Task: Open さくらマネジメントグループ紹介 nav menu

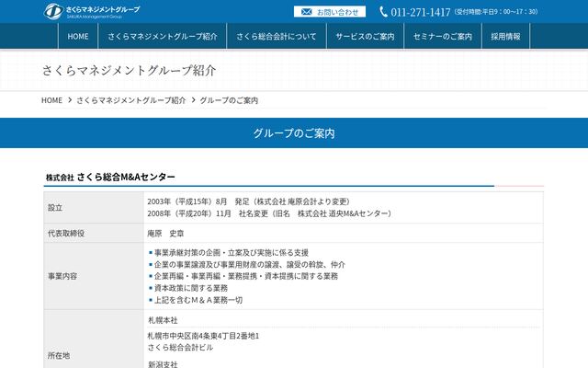Action: pos(163,37)
